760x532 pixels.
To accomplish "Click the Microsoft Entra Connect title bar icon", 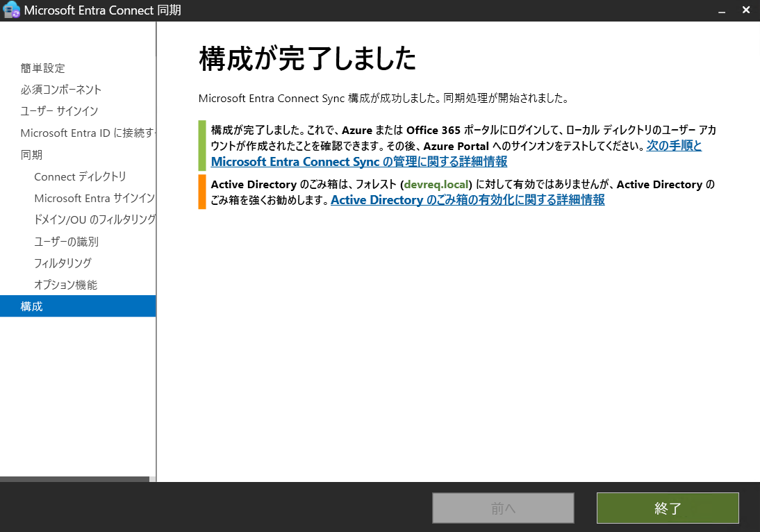I will pyautogui.click(x=11, y=10).
